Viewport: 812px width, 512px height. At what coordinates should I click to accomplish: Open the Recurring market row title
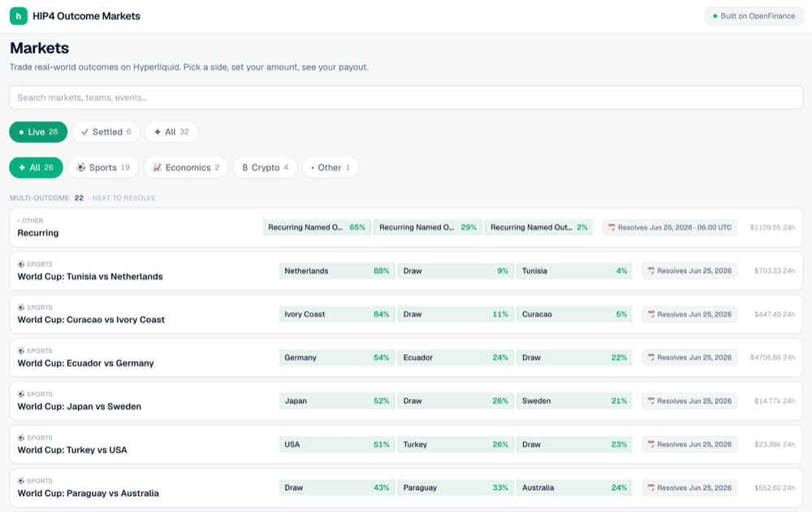38,232
